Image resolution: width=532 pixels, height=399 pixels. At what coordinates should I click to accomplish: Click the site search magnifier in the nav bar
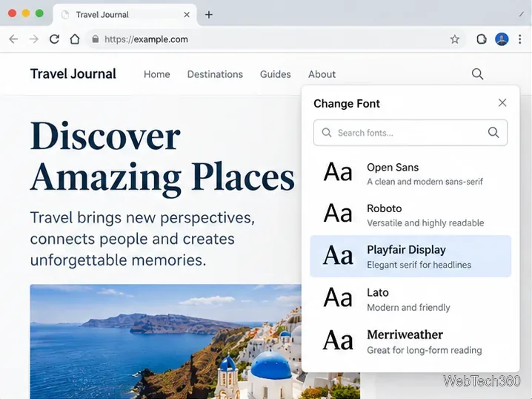pos(477,73)
